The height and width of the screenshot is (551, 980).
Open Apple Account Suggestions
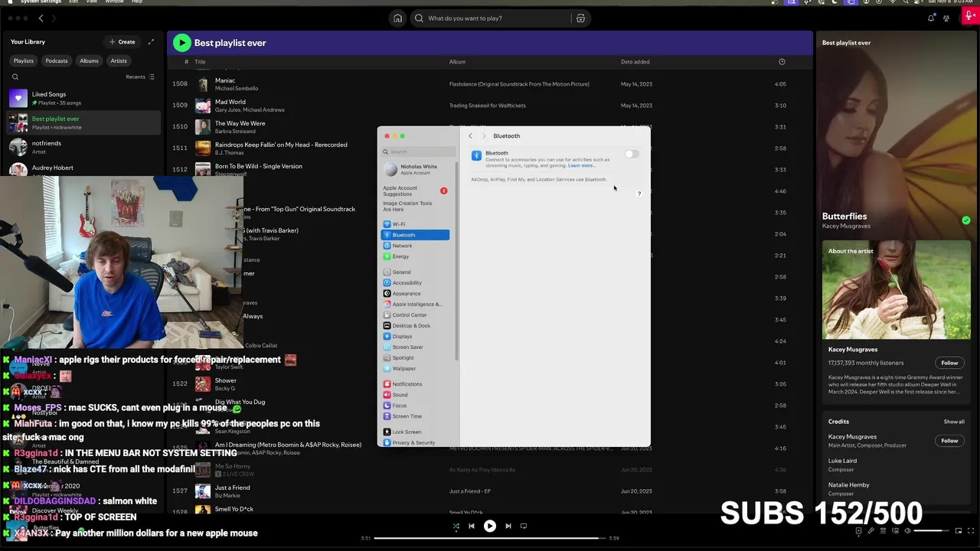415,191
